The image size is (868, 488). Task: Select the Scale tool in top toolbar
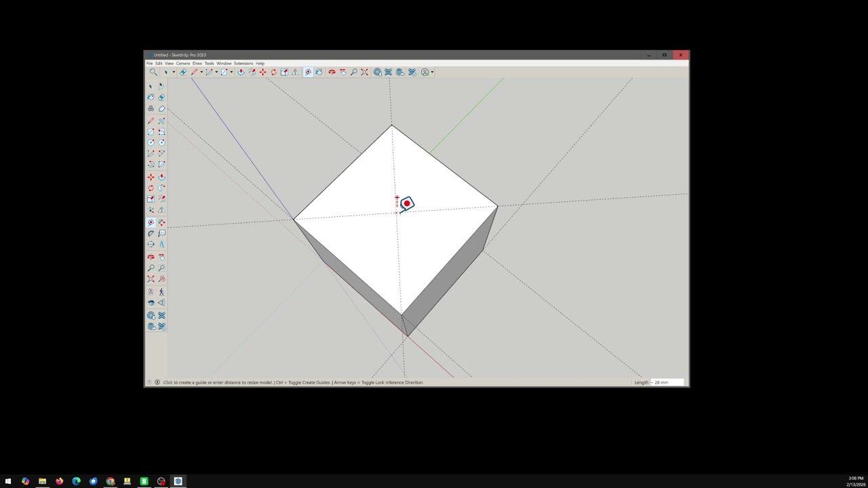(x=284, y=72)
